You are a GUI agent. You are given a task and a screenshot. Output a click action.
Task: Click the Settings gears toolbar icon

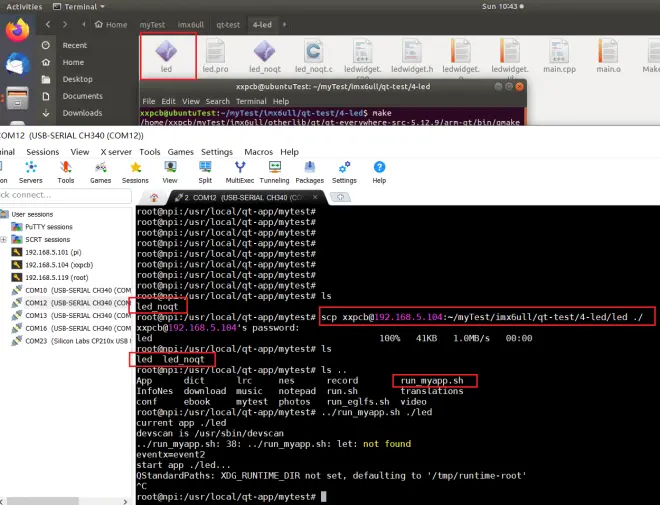pos(344,173)
